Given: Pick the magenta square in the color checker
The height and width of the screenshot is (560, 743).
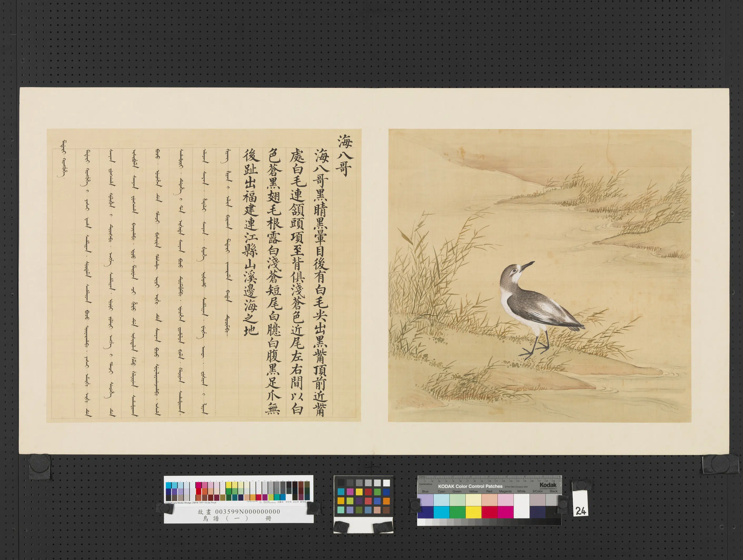Looking at the screenshot, I should 350,492.
